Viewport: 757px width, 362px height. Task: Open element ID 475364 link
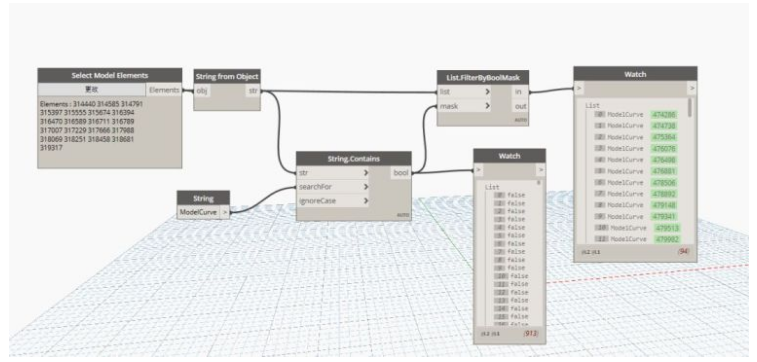[664, 138]
